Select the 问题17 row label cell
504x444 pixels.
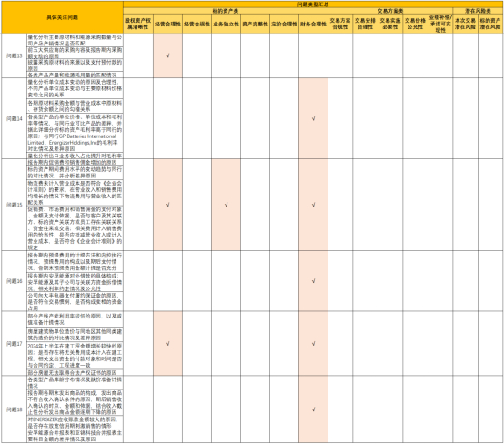[x=15, y=343]
